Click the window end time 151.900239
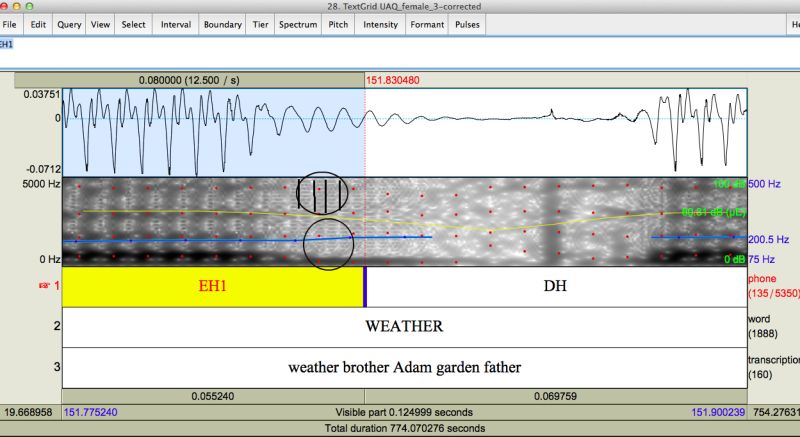Image resolution: width=800 pixels, height=437 pixels. tap(718, 412)
